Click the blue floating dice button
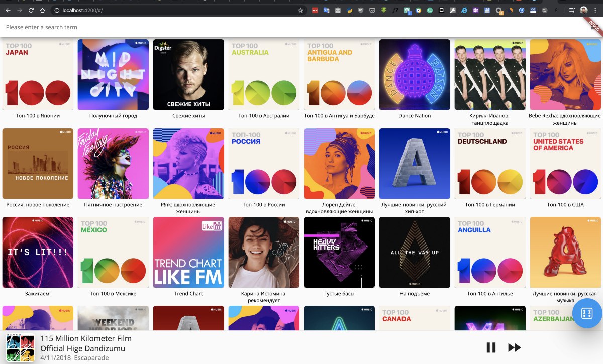This screenshot has width=603, height=364. [x=587, y=313]
